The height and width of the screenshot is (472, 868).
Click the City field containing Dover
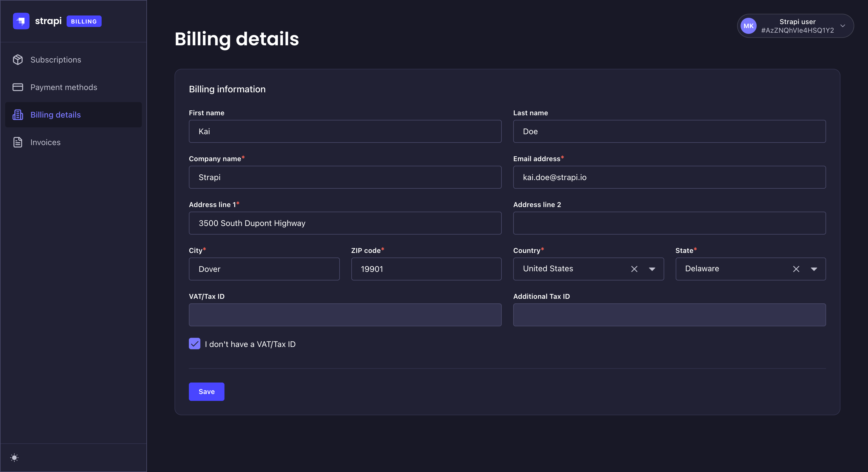click(264, 269)
